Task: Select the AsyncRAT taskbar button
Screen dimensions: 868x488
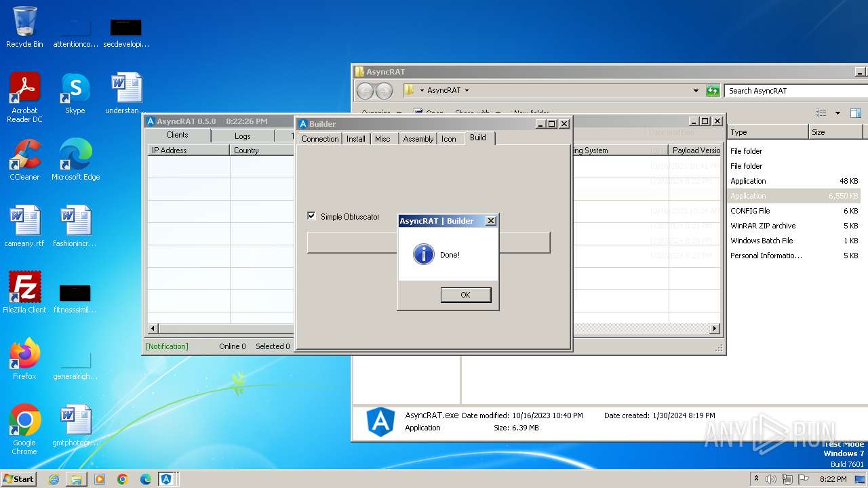Action: (x=166, y=479)
